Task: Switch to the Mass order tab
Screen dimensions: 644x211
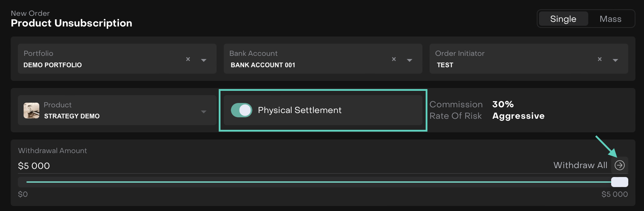Action: pos(610,19)
